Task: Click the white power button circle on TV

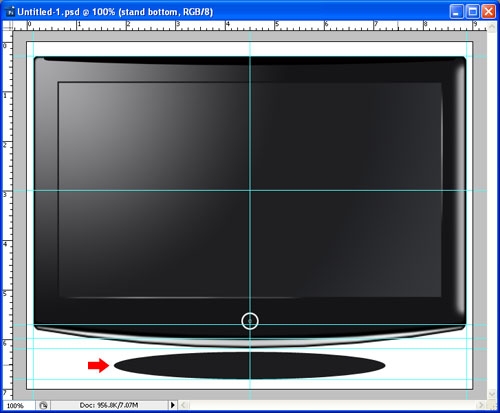Action: click(x=250, y=321)
